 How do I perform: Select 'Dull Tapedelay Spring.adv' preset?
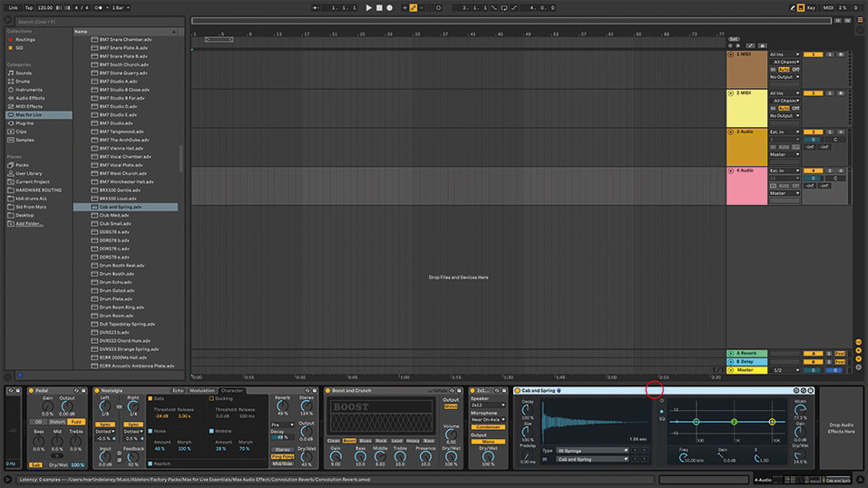click(127, 324)
